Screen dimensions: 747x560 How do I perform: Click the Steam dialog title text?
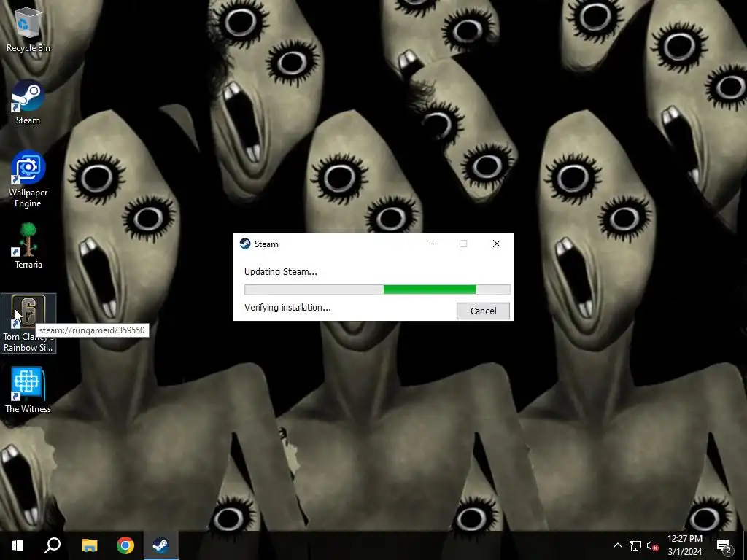pos(266,244)
